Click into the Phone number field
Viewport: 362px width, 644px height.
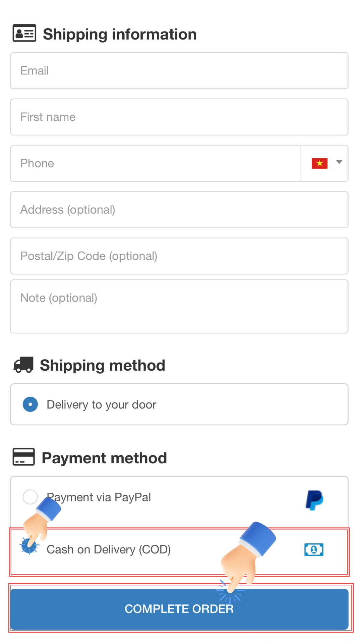[156, 163]
